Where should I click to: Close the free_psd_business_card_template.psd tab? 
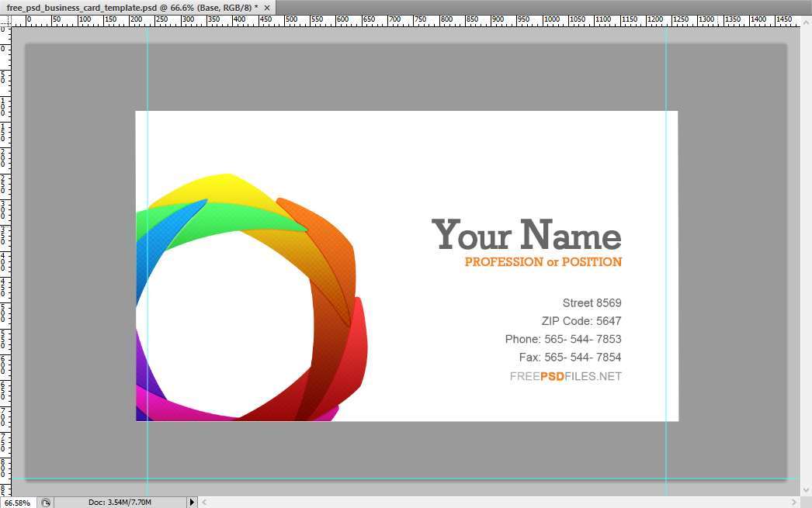pyautogui.click(x=267, y=8)
